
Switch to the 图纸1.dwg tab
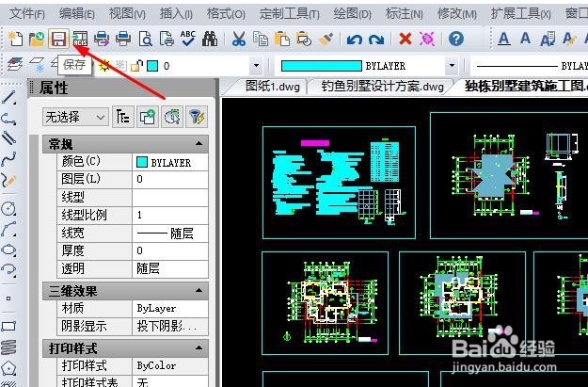(x=273, y=87)
